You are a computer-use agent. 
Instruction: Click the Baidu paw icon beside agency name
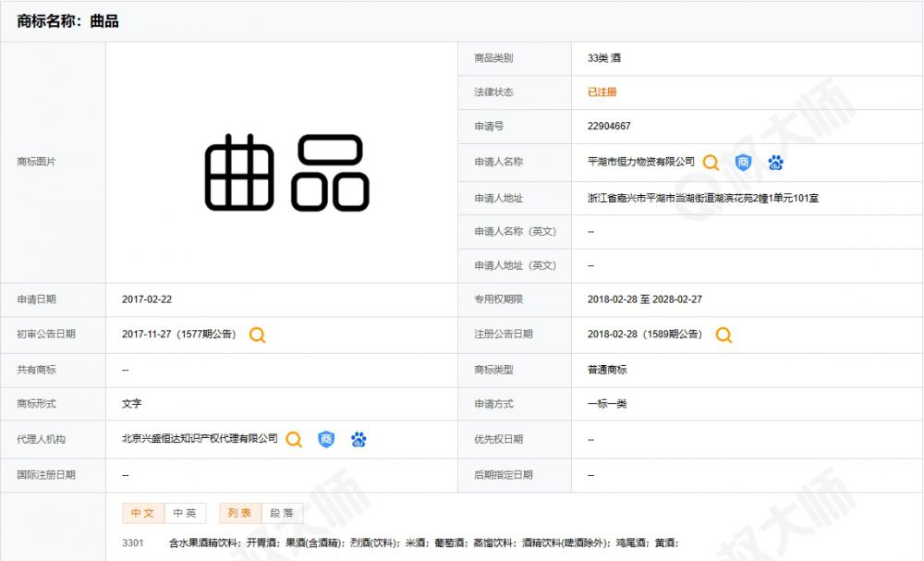[x=359, y=439]
